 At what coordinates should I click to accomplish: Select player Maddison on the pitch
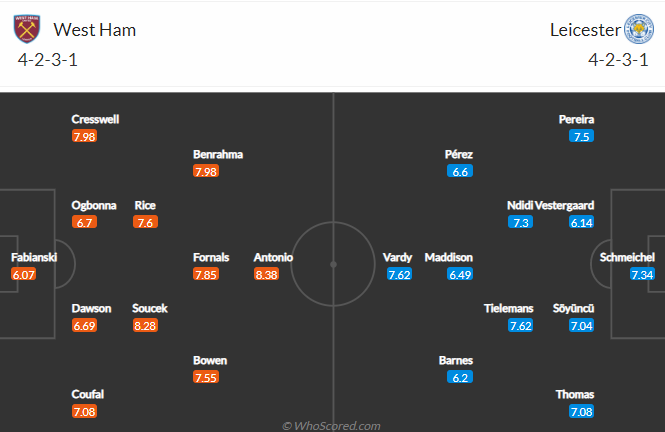448,257
